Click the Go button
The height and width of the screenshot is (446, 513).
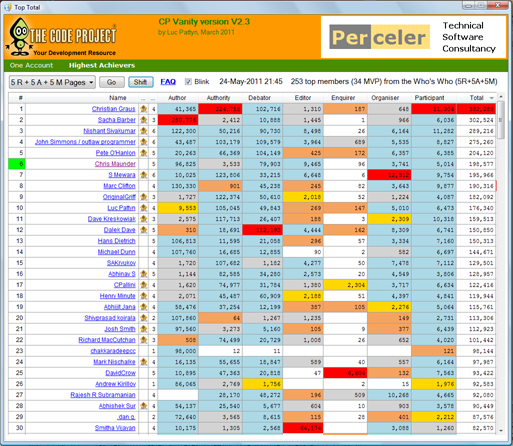[x=112, y=82]
